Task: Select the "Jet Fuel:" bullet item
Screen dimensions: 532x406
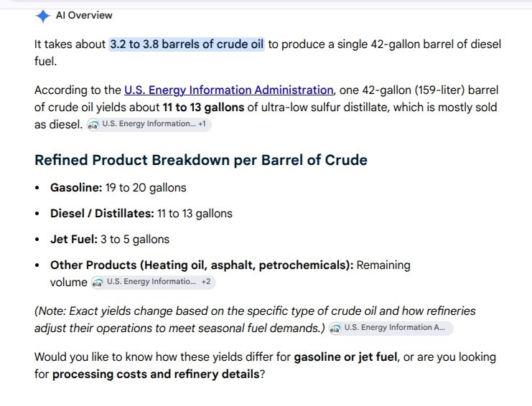Action: coord(110,240)
